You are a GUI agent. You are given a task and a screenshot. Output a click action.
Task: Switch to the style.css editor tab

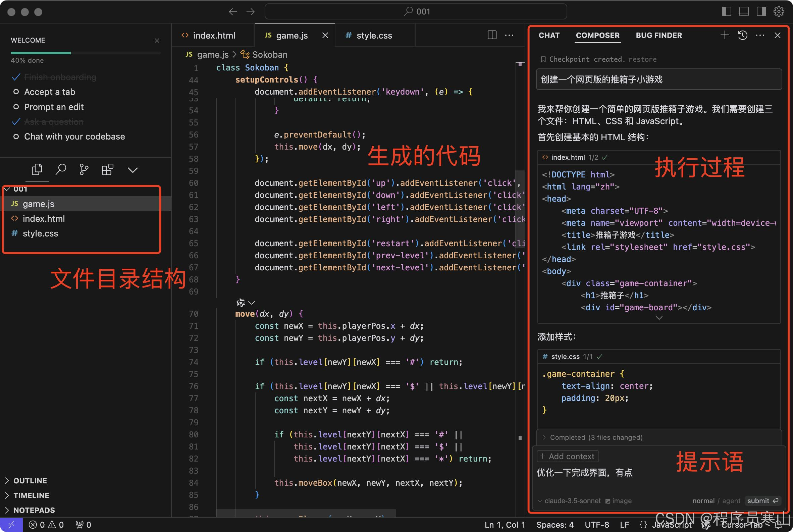pos(374,35)
